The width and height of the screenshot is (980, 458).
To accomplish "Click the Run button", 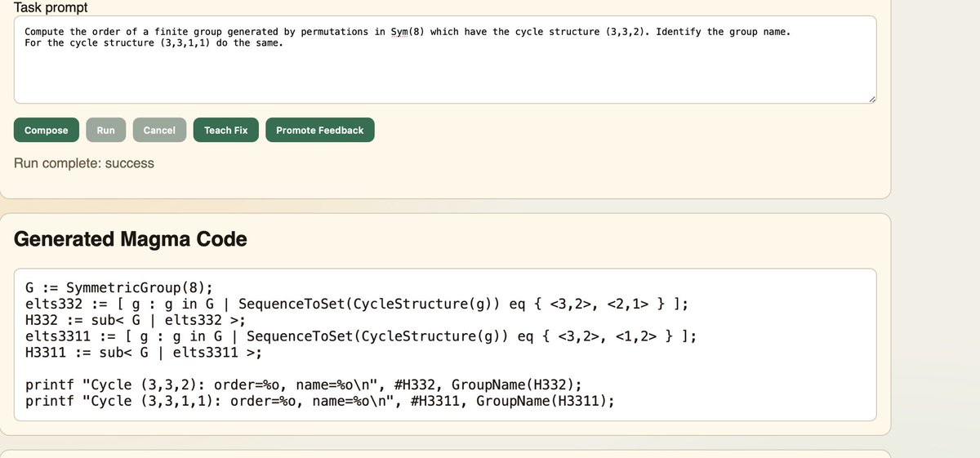I will pyautogui.click(x=106, y=130).
